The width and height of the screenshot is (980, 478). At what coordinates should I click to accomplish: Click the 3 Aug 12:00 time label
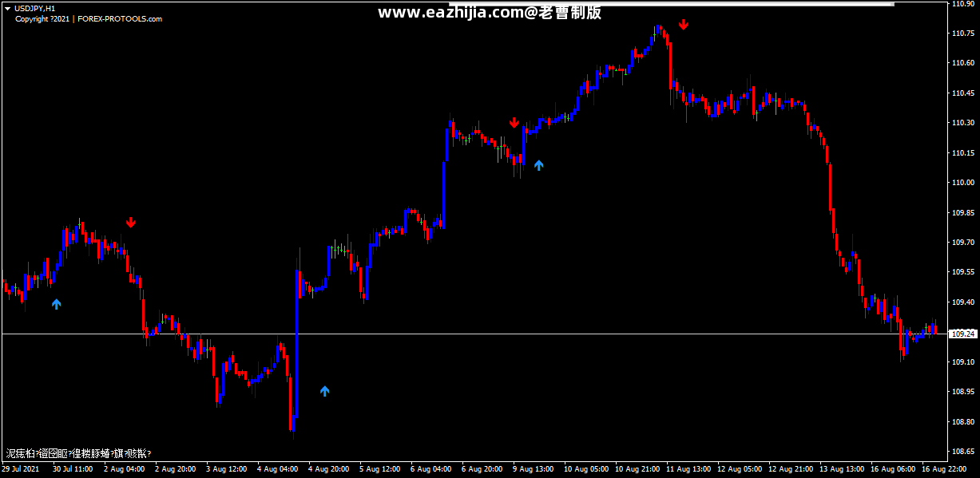(x=226, y=469)
